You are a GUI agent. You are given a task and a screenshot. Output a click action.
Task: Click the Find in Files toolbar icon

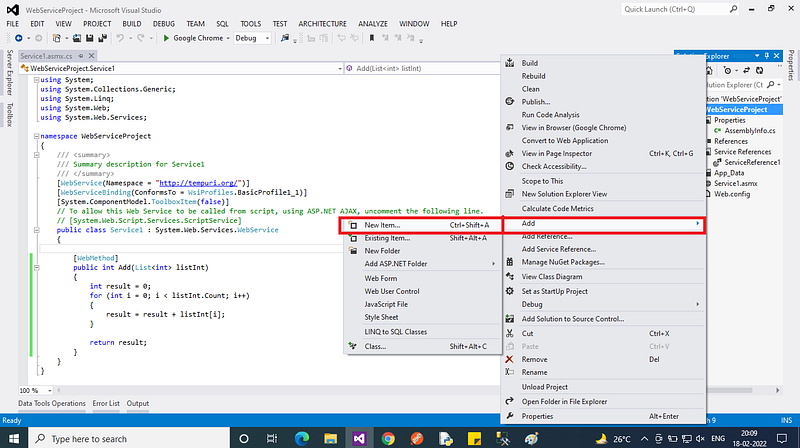tap(285, 38)
